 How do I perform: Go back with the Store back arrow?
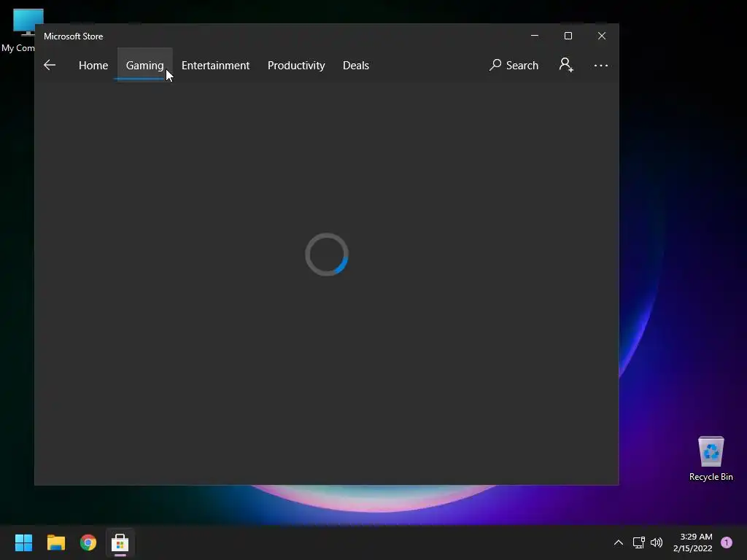click(x=50, y=65)
